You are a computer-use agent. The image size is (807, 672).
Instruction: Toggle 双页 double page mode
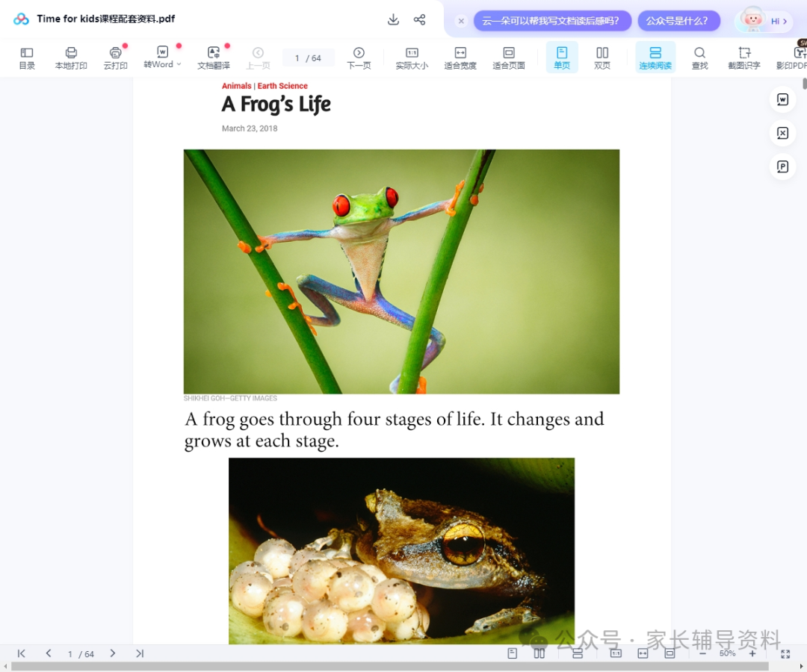point(602,57)
